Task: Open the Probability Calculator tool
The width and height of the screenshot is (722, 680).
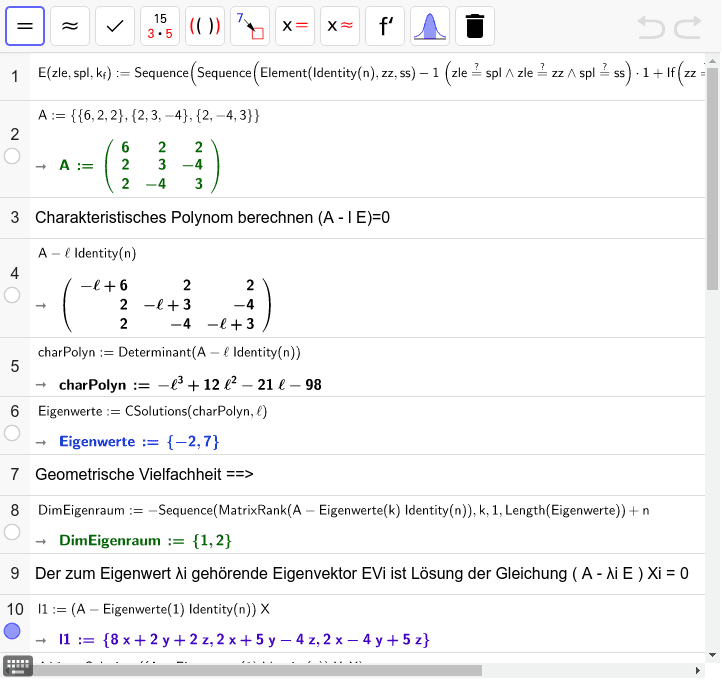Action: 430,26
